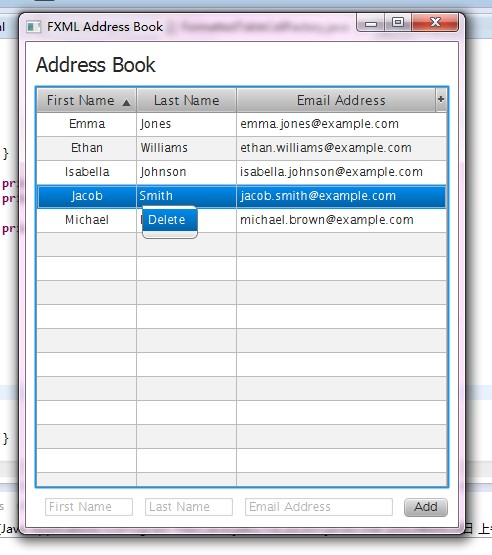The width and height of the screenshot is (492, 555).
Task: Sort by Last Name column header
Action: (x=187, y=101)
